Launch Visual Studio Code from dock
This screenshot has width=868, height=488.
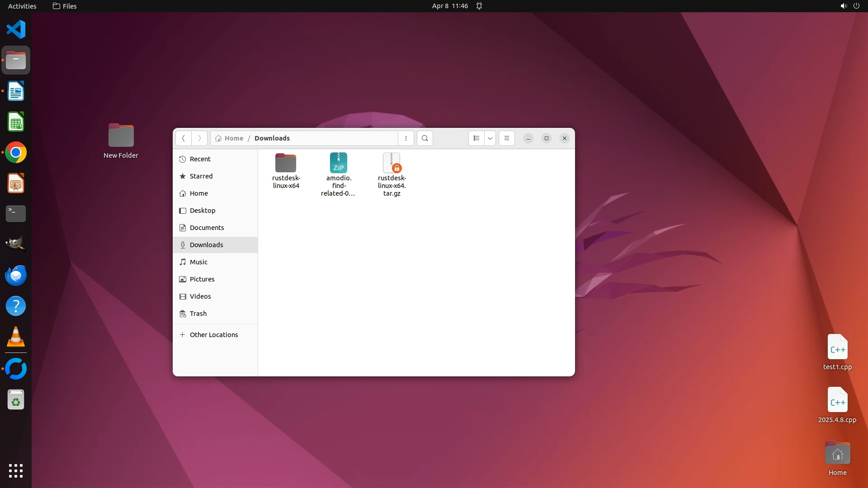(x=16, y=30)
